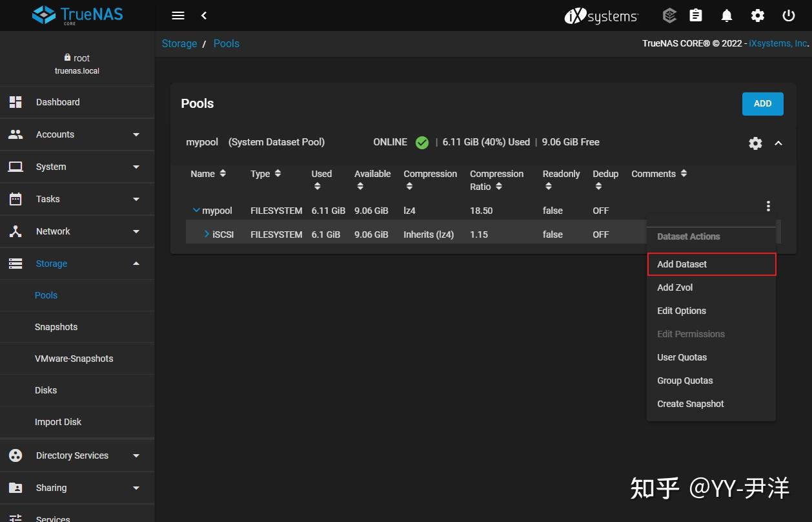Select the Dashboard sidebar icon
812x522 pixels.
(14, 102)
